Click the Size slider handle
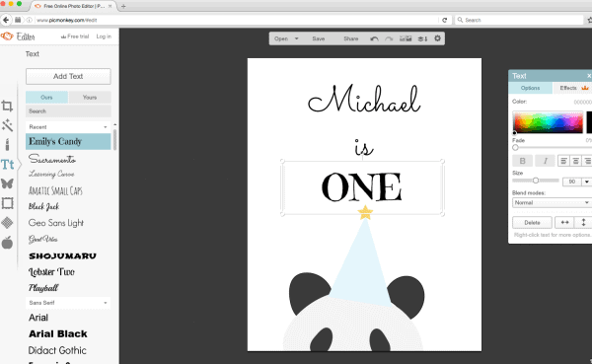The height and width of the screenshot is (364, 592). [536, 181]
